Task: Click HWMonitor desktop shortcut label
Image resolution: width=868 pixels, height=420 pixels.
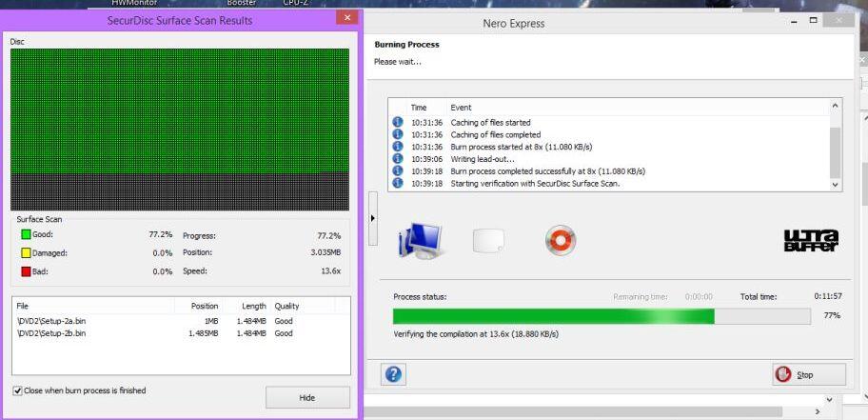Action: click(x=134, y=3)
